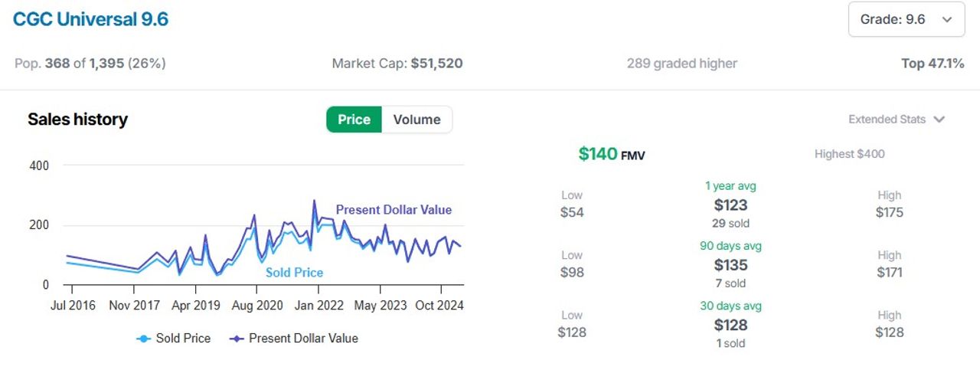Screen dimensions: 980x370
Task: Click the Present Dollar Value chart annotation
Action: point(394,210)
